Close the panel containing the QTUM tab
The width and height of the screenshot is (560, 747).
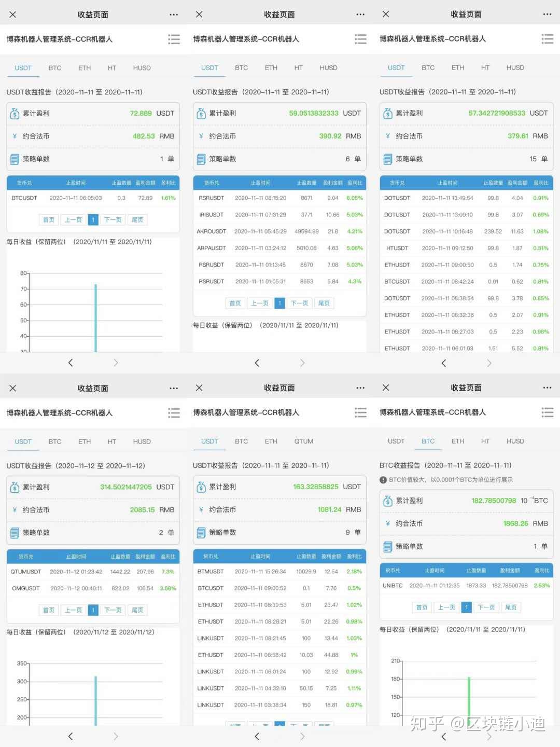pos(199,388)
